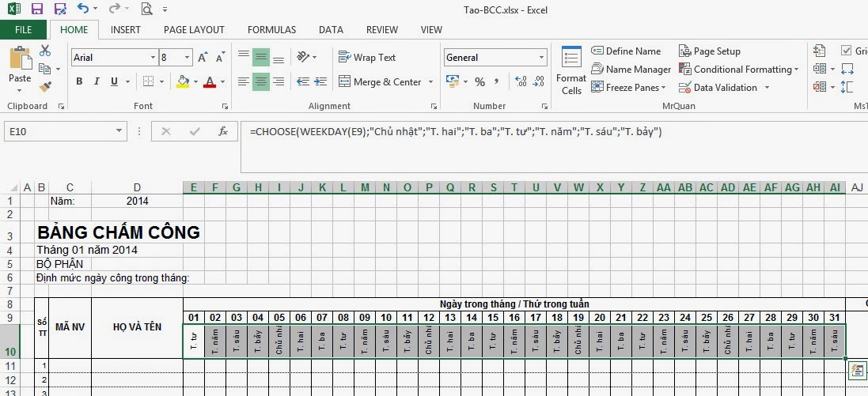868x396 pixels.
Task: Open the Name Box dropdown arrow
Action: click(x=119, y=132)
